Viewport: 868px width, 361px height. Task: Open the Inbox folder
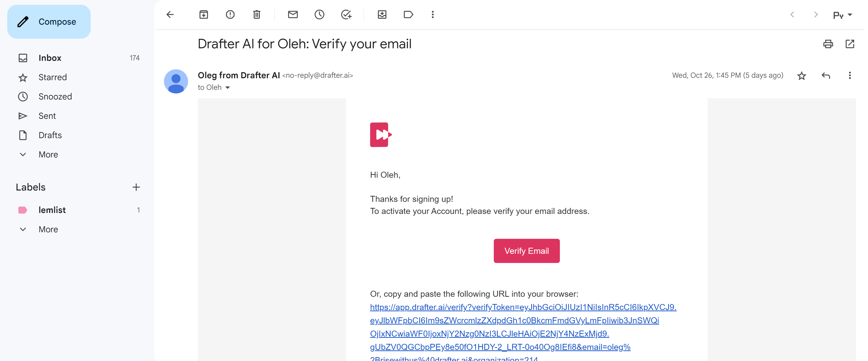[50, 58]
